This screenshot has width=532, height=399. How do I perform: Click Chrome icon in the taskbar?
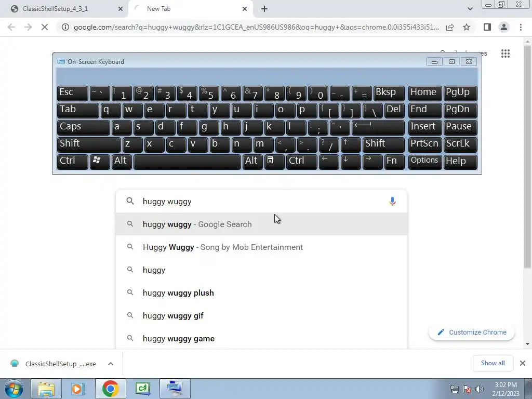tap(110, 389)
